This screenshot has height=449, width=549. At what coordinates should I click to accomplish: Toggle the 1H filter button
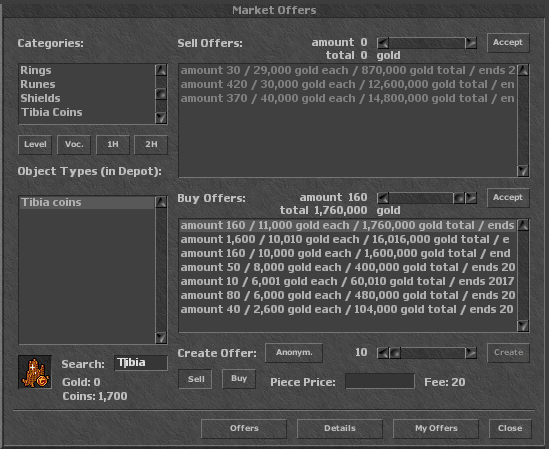click(113, 145)
